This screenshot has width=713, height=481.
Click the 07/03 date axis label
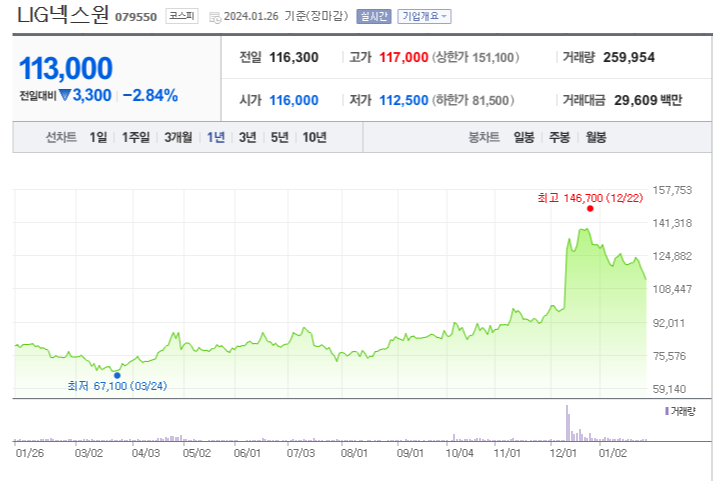(x=301, y=453)
